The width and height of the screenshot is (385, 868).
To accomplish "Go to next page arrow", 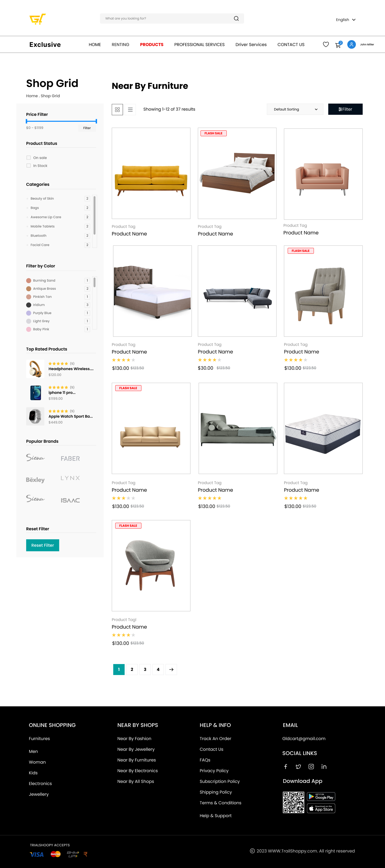I will 171,669.
